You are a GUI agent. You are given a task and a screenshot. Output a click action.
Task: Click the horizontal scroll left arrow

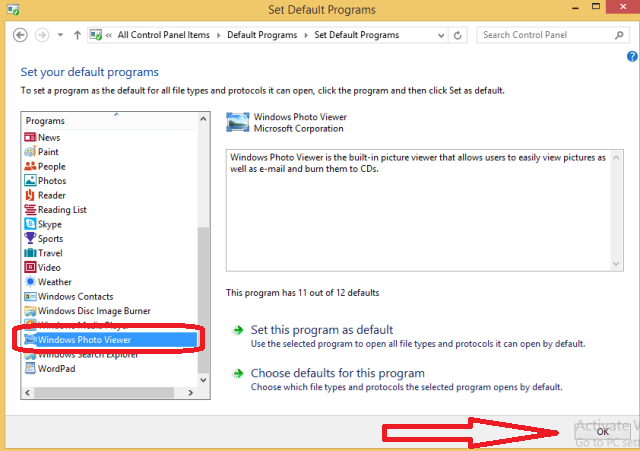pyautogui.click(x=27, y=393)
